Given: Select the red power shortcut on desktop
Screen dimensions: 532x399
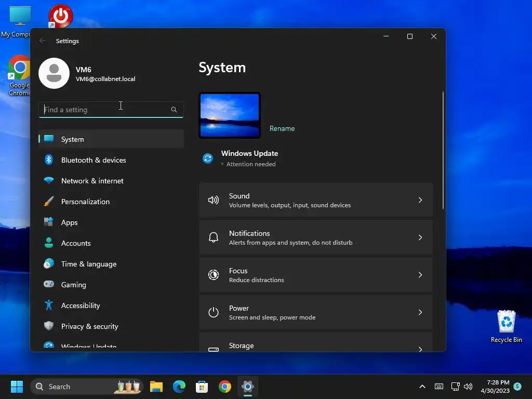Looking at the screenshot, I should [x=60, y=16].
